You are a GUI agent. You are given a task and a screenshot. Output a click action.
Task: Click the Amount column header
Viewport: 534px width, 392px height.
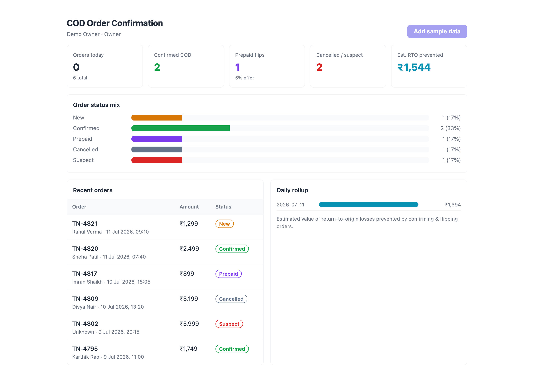tap(189, 207)
